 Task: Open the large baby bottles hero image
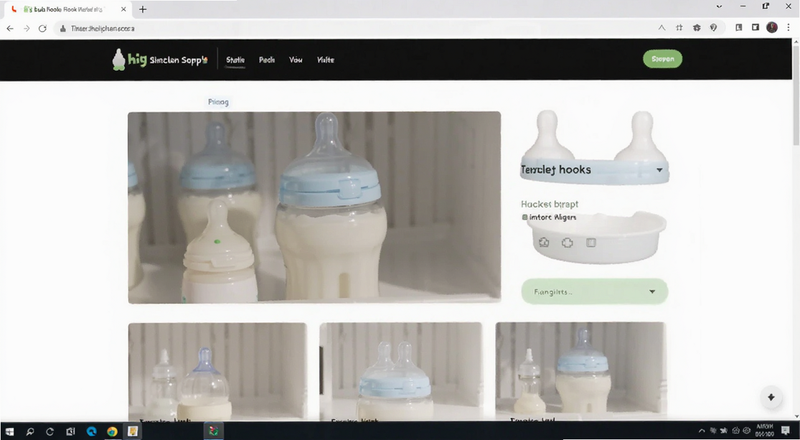click(314, 208)
